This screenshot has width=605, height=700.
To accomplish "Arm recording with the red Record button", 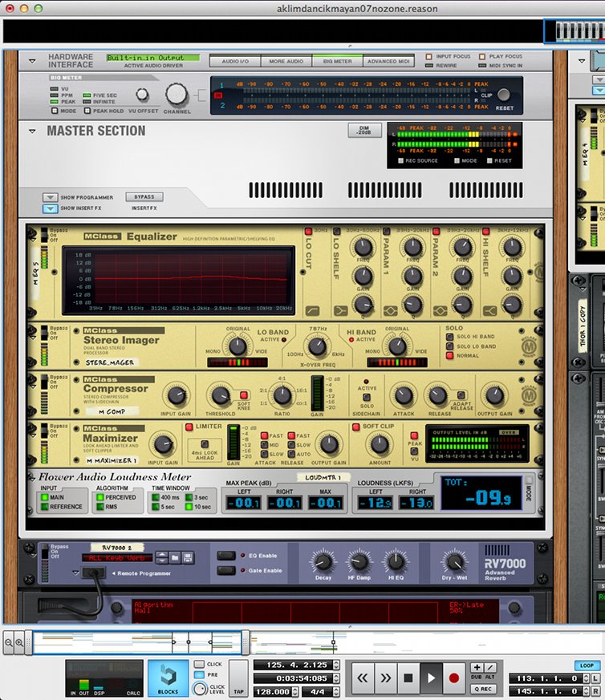I will pos(454,678).
